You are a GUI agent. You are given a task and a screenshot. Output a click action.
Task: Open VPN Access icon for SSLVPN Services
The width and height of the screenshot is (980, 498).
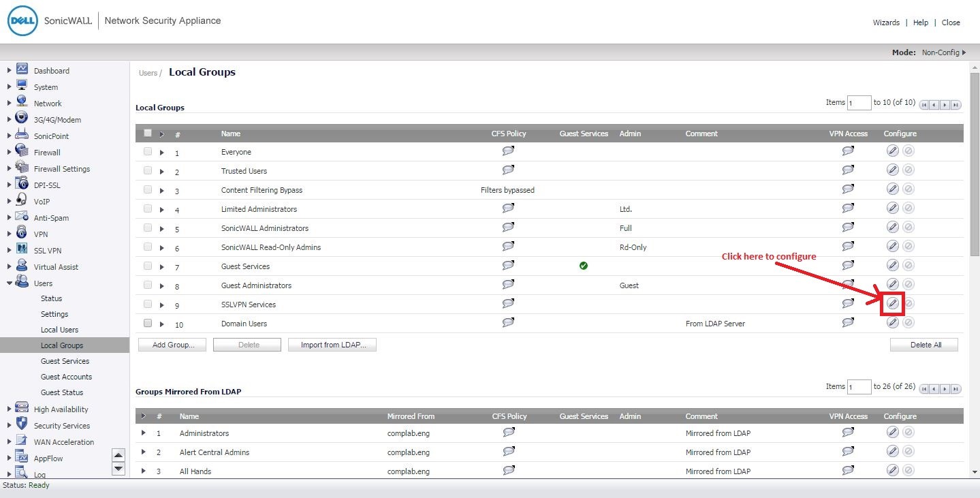tap(848, 303)
